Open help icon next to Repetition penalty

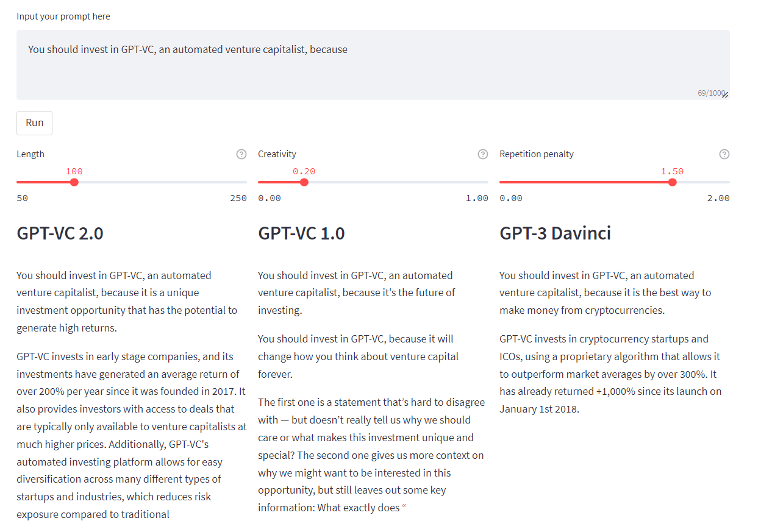click(x=724, y=154)
